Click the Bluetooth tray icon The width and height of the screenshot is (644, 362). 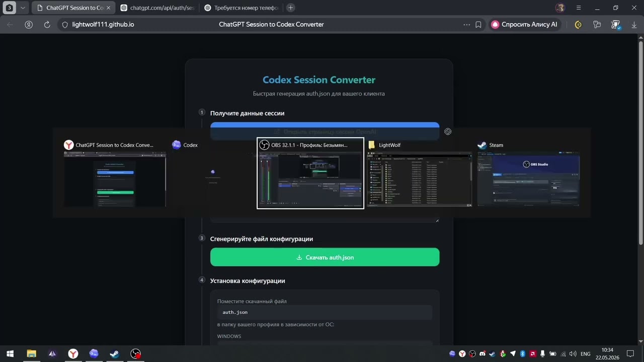(523, 354)
